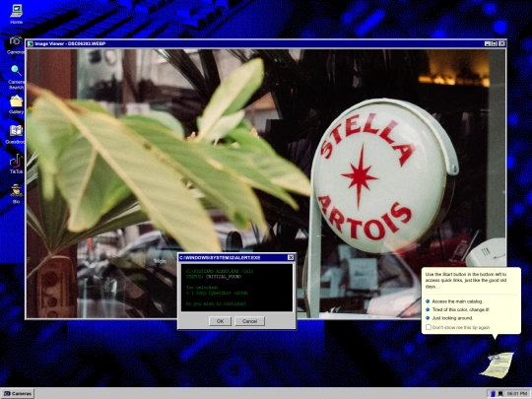Click the paper note clippy assistant icon
This screenshot has width=532, height=399.
click(x=498, y=366)
